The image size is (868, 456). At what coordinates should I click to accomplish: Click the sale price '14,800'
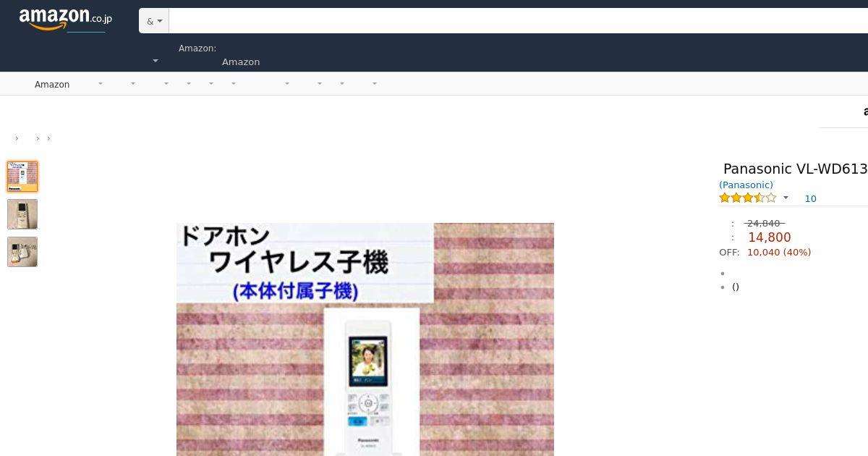[770, 237]
